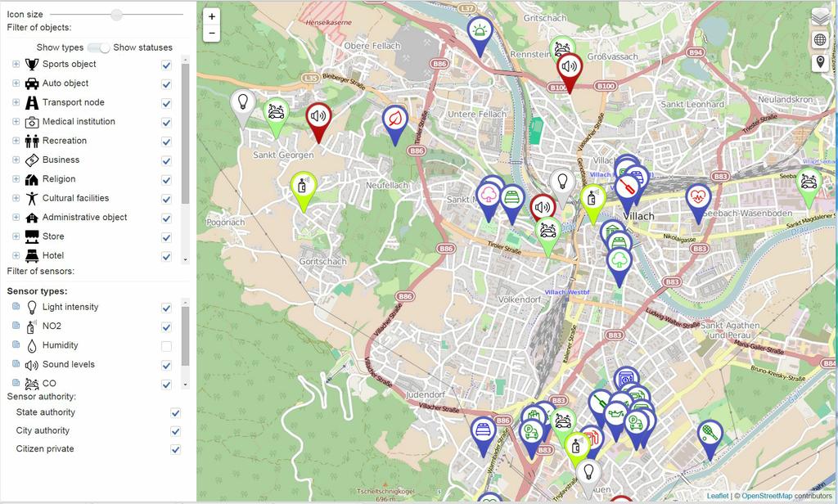Click the Humidity droplet icon
838x504 pixels.
(31, 344)
